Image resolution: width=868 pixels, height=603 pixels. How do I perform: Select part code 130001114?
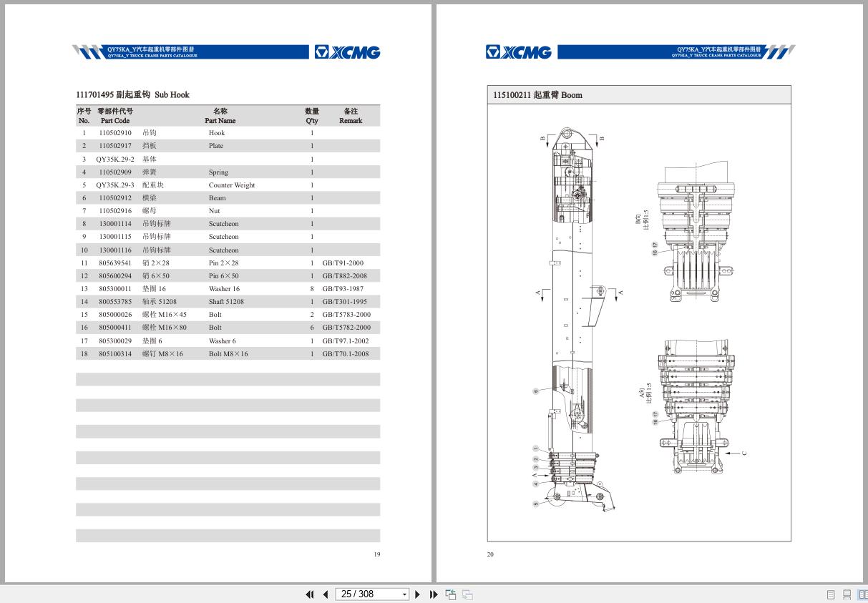[x=115, y=224]
